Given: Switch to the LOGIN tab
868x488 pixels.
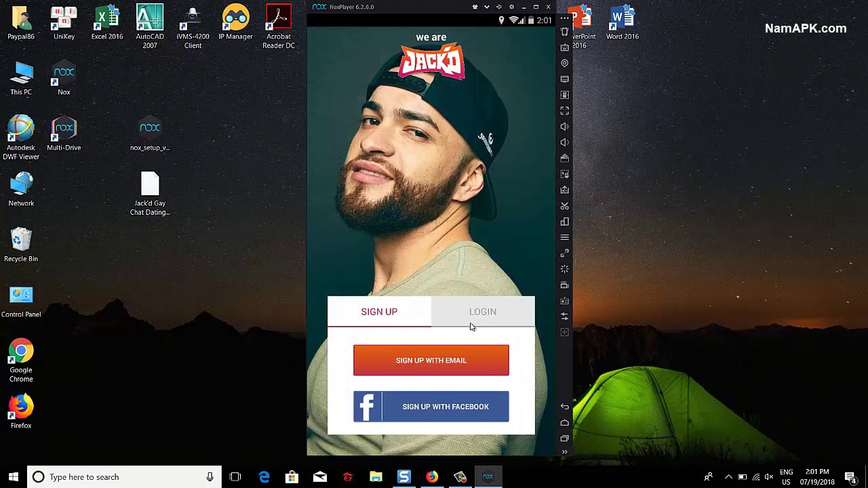Looking at the screenshot, I should pyautogui.click(x=483, y=312).
